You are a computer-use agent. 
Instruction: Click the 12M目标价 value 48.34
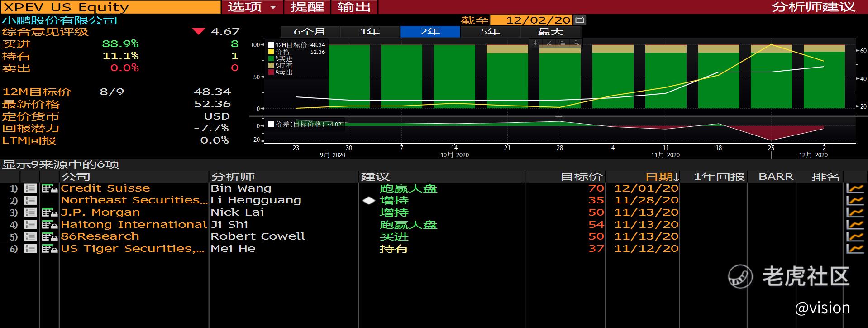(212, 92)
